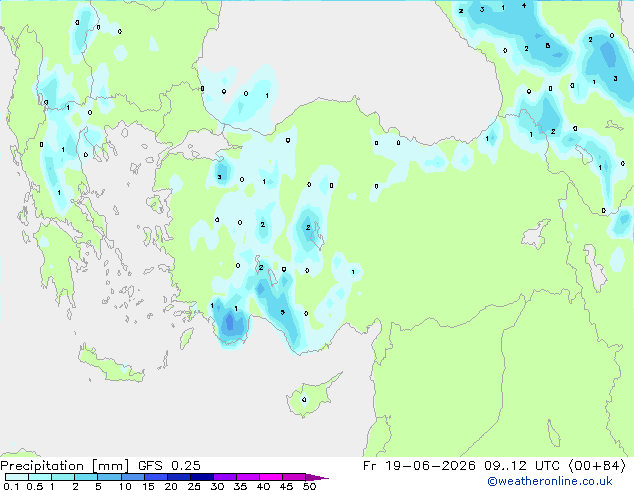Click the legend label "25"

[194, 486]
